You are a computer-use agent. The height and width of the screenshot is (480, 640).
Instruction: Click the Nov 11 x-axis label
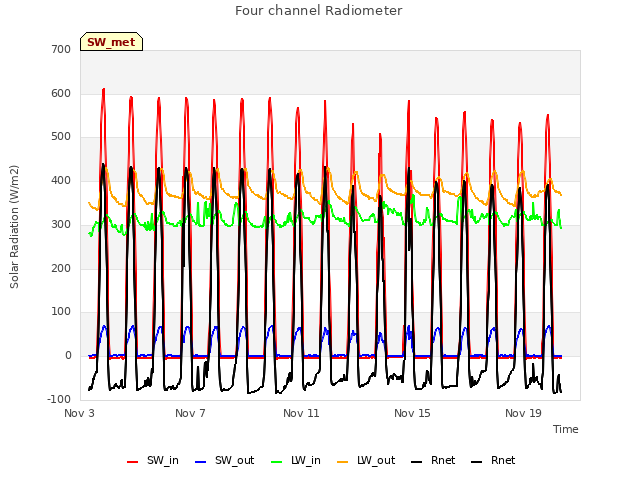[x=301, y=413]
